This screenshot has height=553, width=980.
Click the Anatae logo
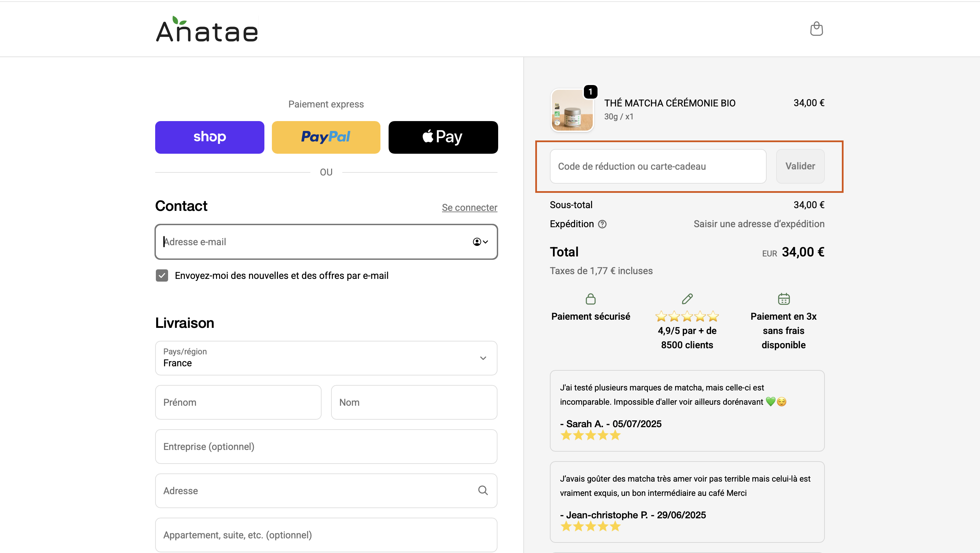pyautogui.click(x=207, y=30)
